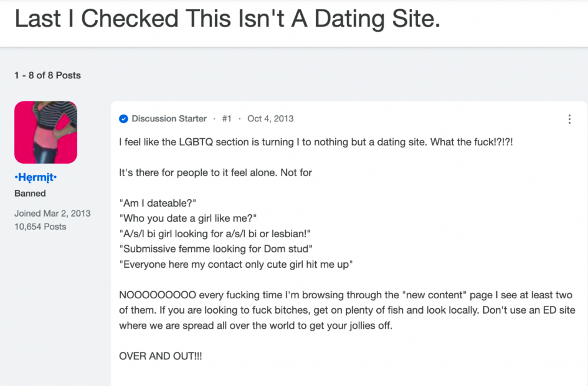Viewport: 588px width, 386px height.
Task: Click the 'Who you date a girl like me?' line
Action: pos(188,218)
